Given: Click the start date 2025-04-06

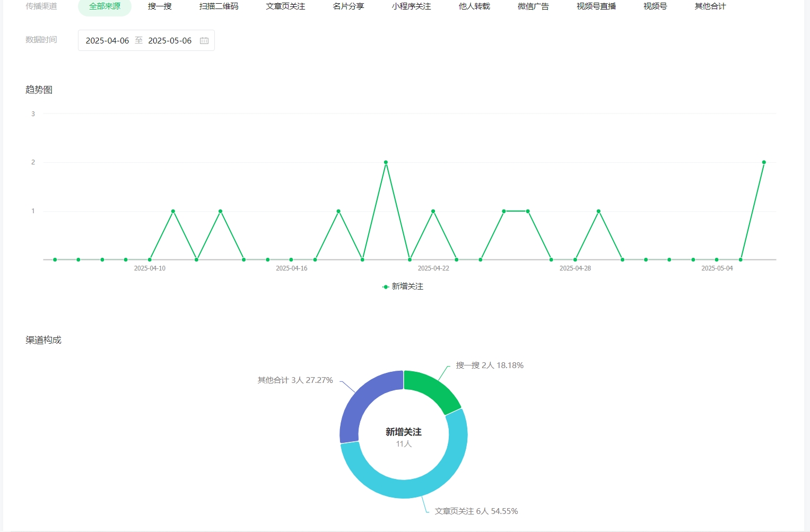Looking at the screenshot, I should click(107, 41).
